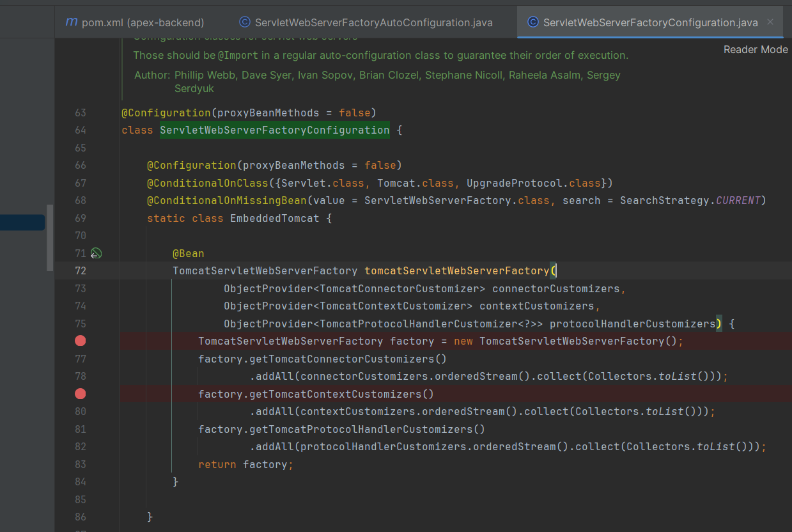Viewport: 792px width, 532px height.
Task: Switch to the pom.xml (apex-backend) tab
Action: [x=143, y=22]
